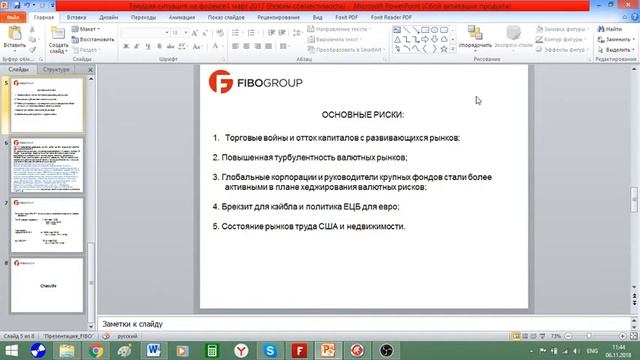Select the five-point star shape in the gallery
The width and height of the screenshot is (640, 360).
point(444,49)
